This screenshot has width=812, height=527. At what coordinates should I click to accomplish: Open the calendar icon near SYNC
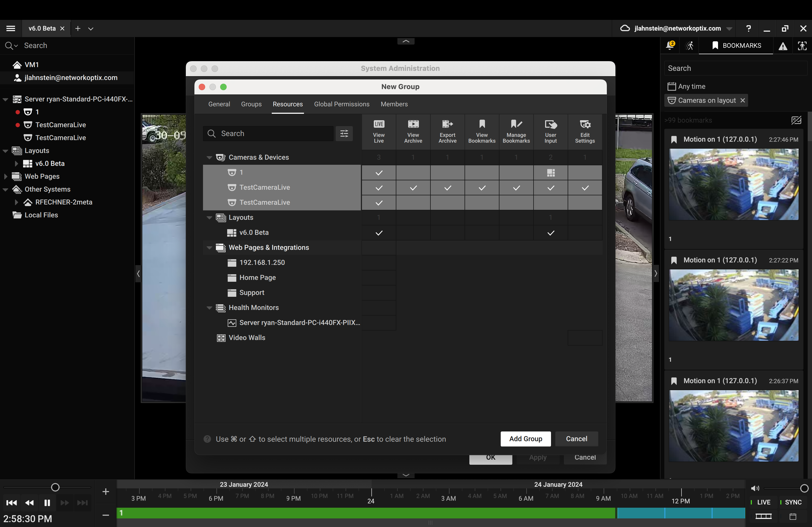pos(793,517)
